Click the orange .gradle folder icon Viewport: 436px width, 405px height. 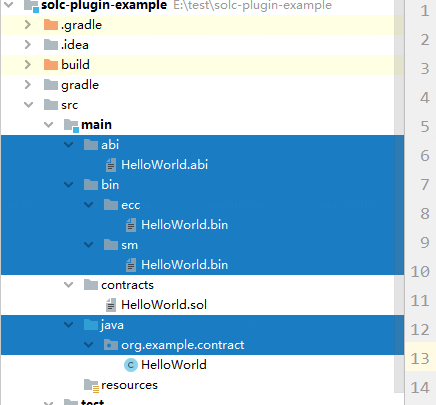(x=51, y=25)
